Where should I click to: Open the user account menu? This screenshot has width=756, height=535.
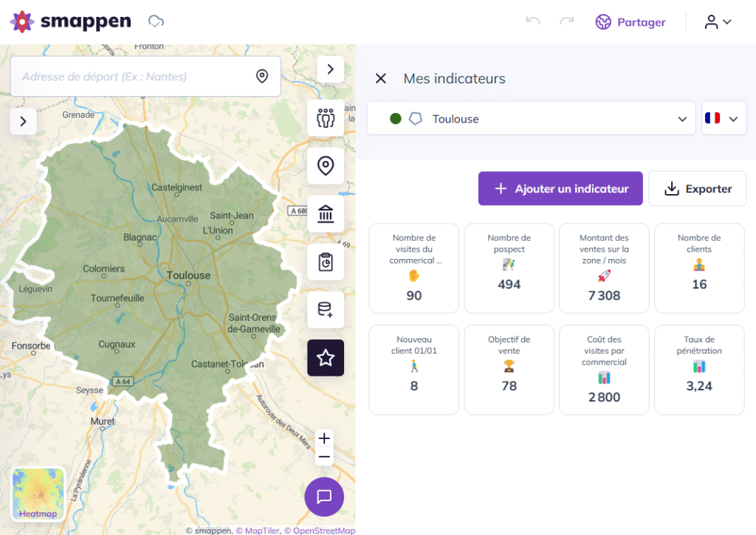(718, 22)
